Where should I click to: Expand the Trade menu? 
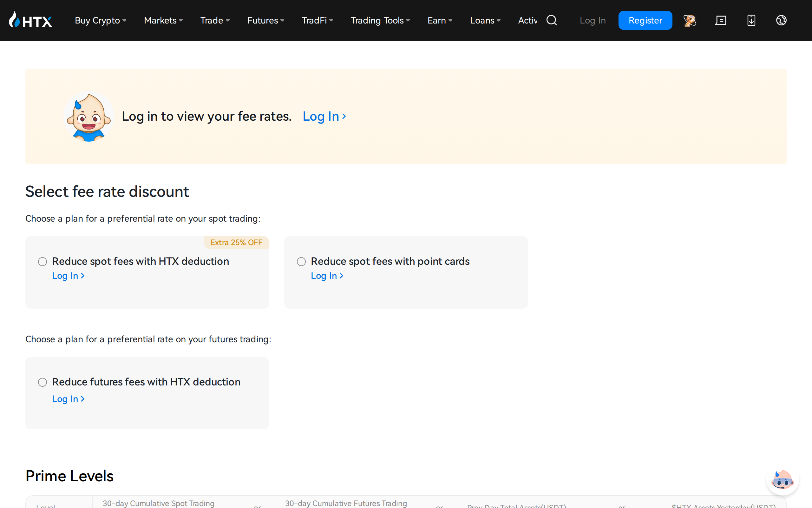215,21
